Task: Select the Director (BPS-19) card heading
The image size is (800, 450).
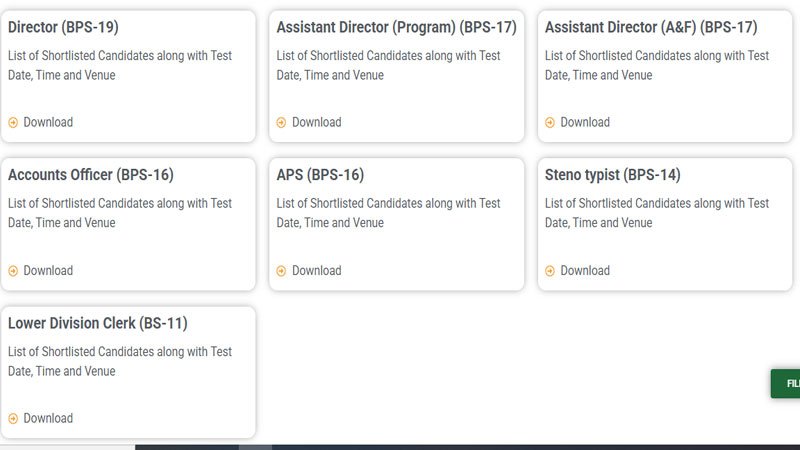Action: (x=62, y=27)
